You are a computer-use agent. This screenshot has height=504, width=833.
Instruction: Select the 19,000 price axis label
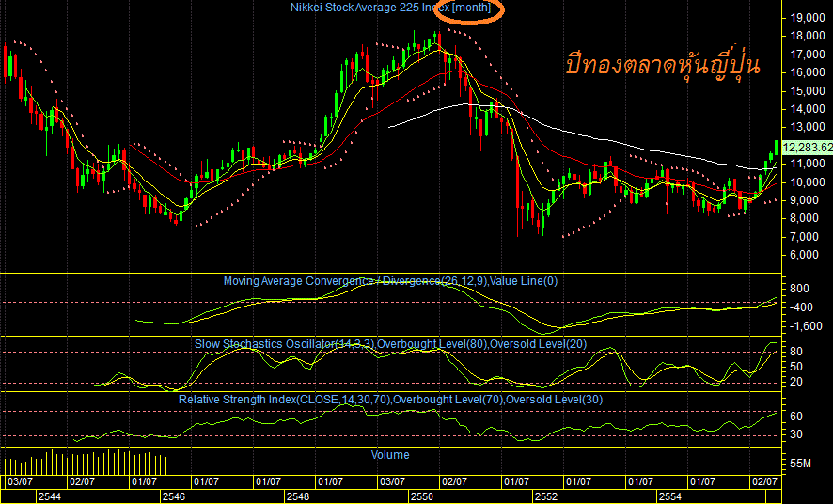click(808, 18)
